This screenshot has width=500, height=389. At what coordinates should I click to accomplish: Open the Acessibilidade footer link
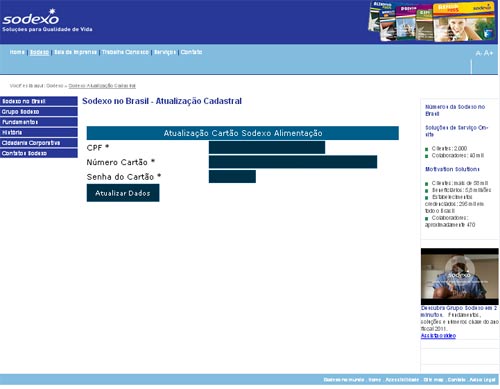pyautogui.click(x=402, y=380)
